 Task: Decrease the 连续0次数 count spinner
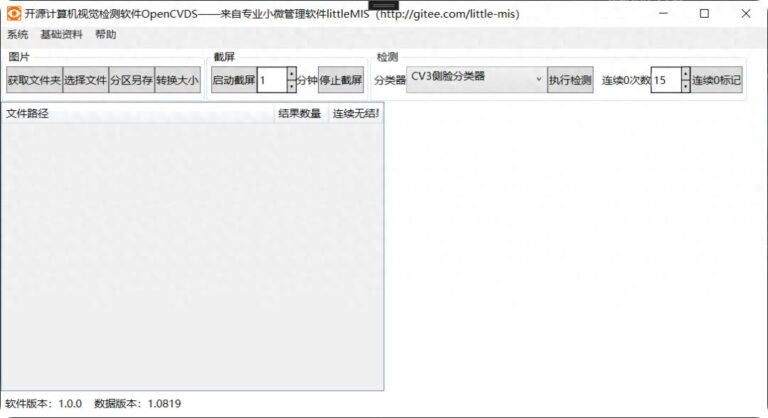pyautogui.click(x=685, y=87)
